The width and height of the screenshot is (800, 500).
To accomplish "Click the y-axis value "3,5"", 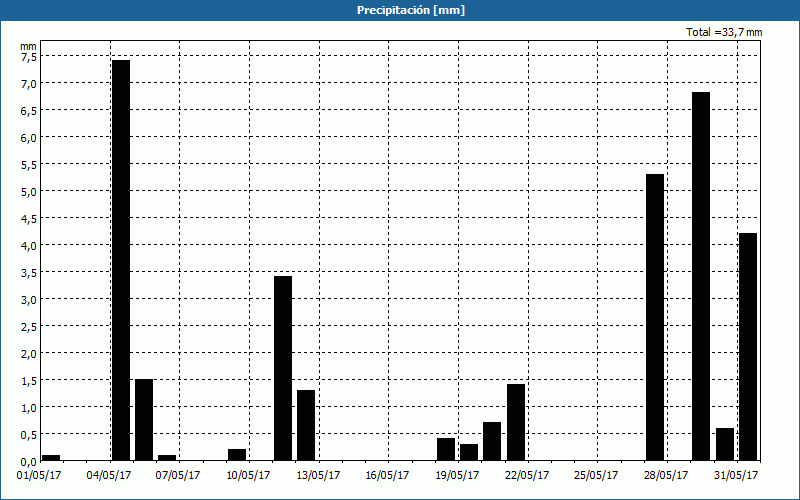I will (29, 273).
